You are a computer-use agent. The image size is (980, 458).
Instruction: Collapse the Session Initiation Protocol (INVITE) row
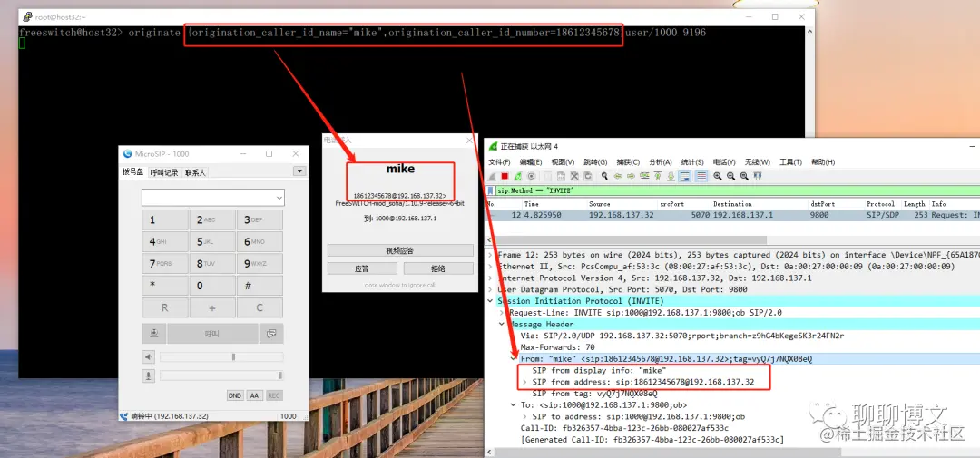(490, 301)
